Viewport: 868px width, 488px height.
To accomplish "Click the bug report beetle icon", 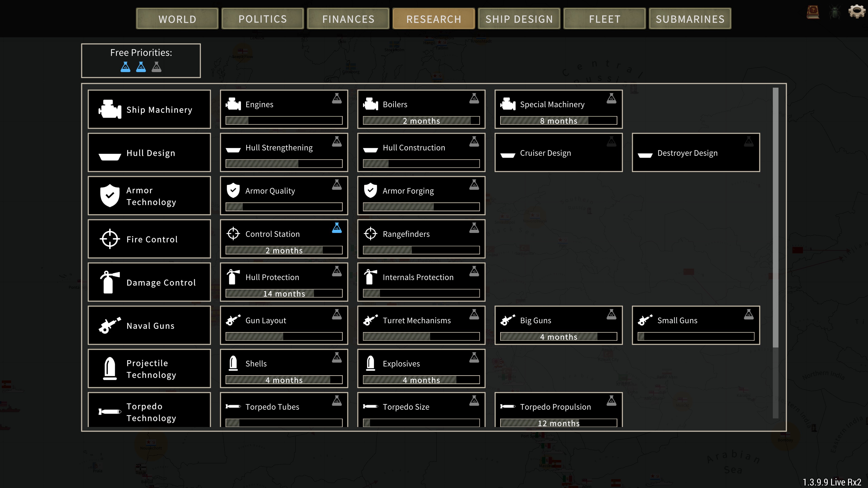I will click(835, 12).
